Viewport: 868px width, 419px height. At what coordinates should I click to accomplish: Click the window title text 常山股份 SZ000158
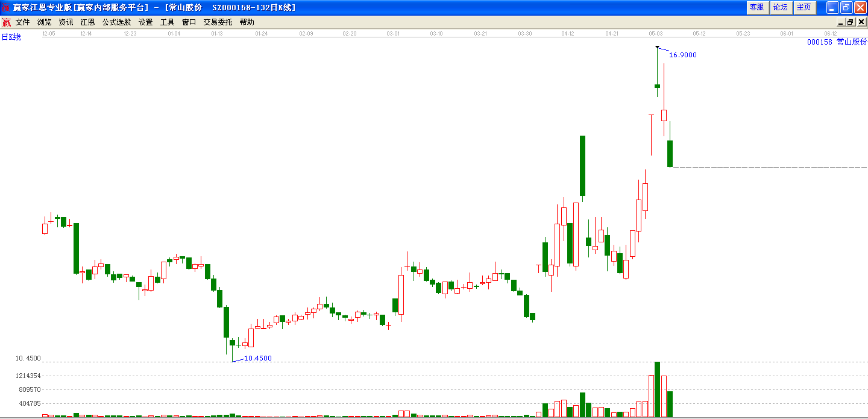tap(230, 7)
